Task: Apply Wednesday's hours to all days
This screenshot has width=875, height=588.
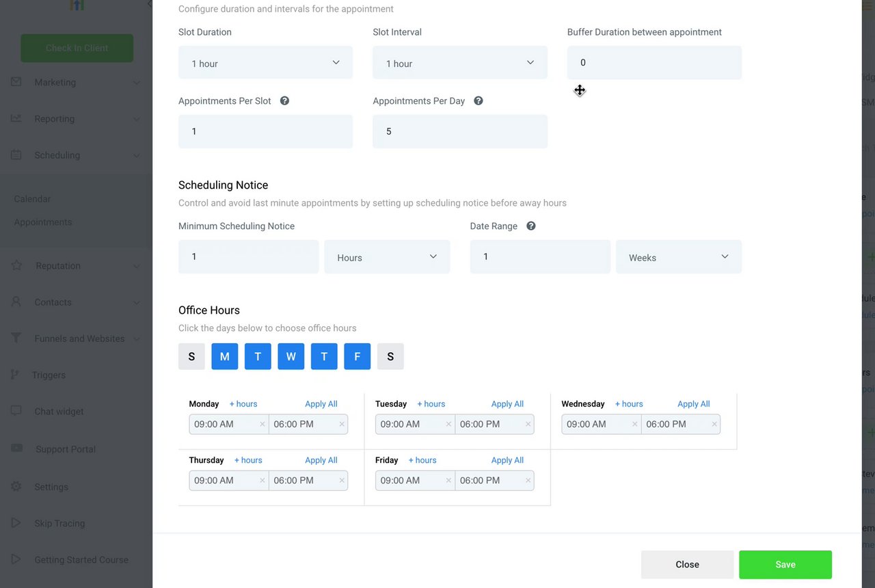Action: 693,404
